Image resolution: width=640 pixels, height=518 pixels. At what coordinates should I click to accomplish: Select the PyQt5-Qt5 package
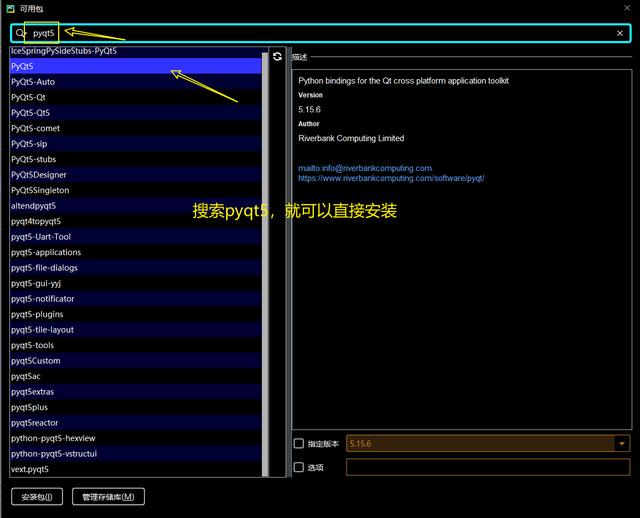pyautogui.click(x=136, y=113)
